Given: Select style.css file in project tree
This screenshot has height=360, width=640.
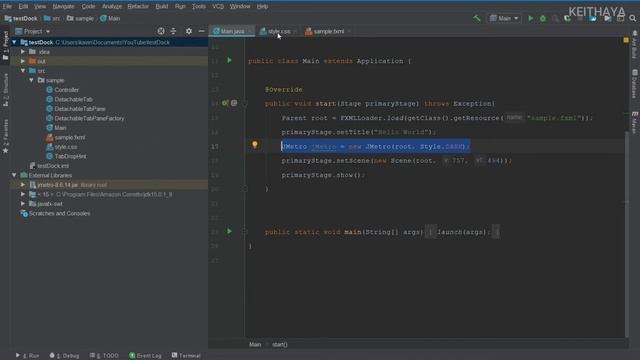Looking at the screenshot, I should click(x=66, y=147).
